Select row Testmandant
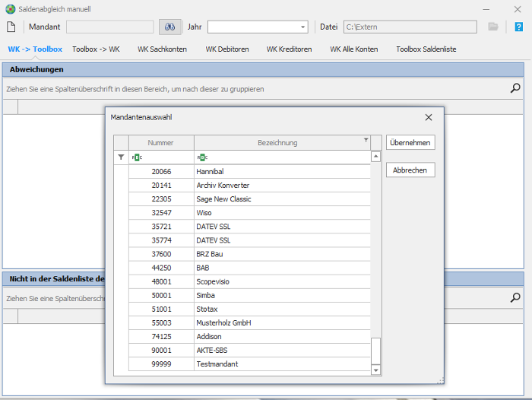 pos(249,364)
